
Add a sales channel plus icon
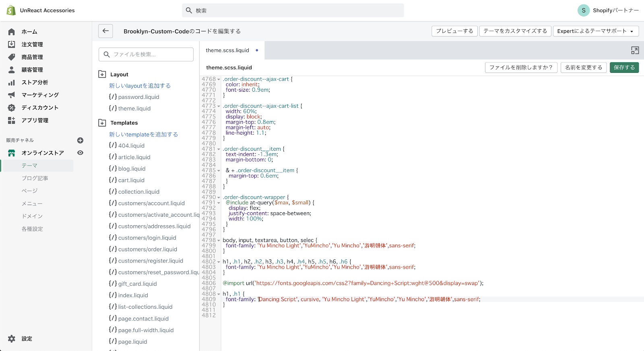tap(80, 140)
